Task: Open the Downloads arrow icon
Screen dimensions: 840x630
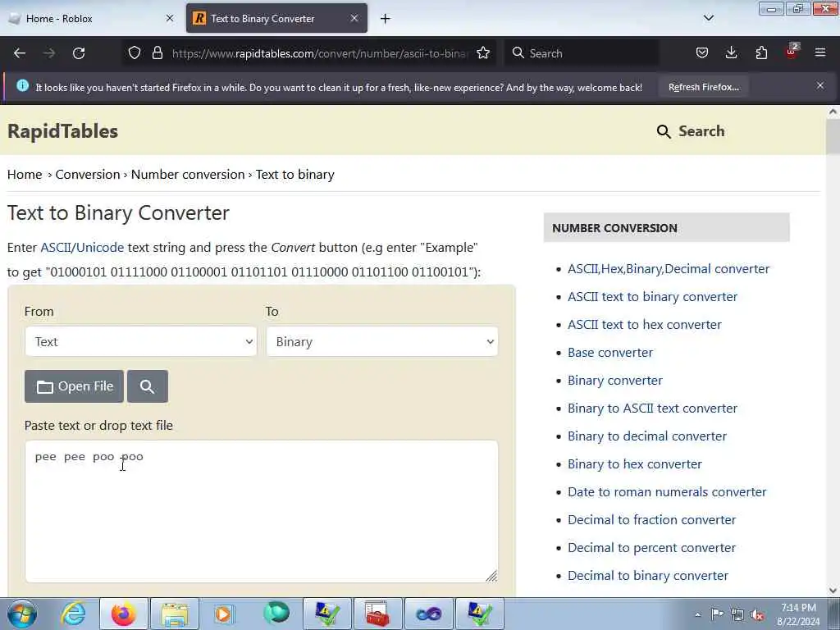Action: [731, 53]
